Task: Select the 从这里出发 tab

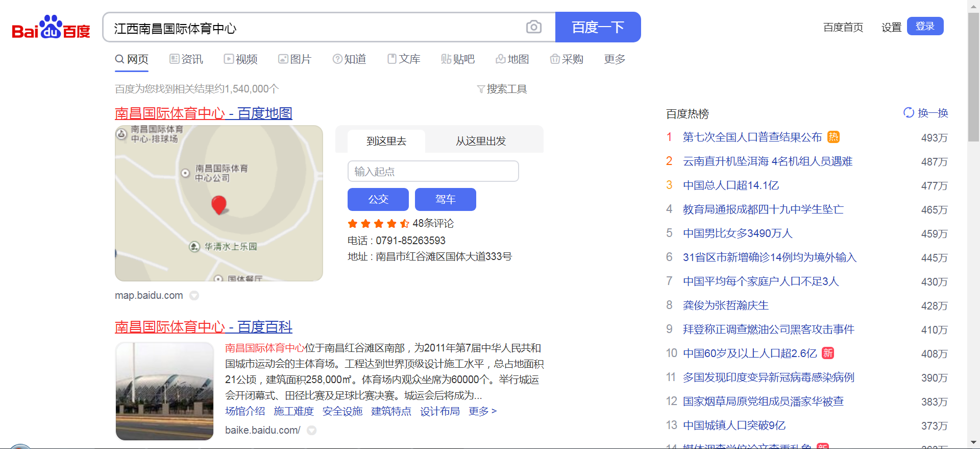Action: click(x=481, y=141)
